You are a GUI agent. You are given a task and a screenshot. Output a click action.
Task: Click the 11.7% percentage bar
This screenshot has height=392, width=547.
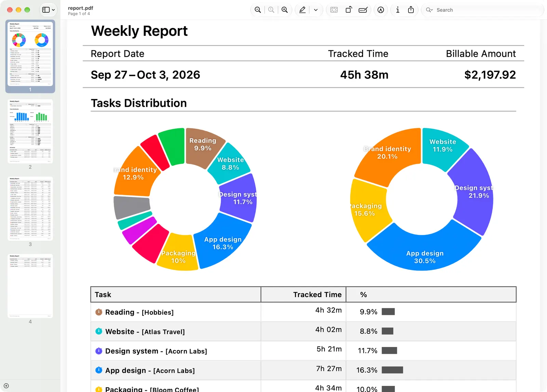[389, 350]
